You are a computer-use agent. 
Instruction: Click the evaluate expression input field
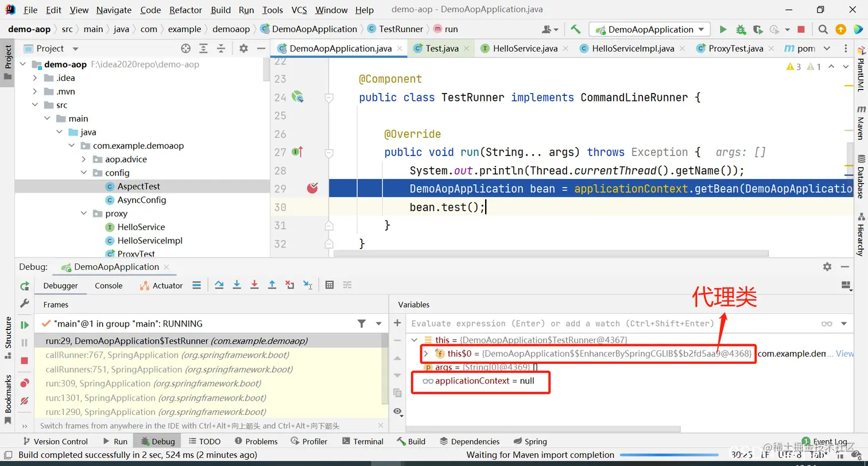coord(613,324)
